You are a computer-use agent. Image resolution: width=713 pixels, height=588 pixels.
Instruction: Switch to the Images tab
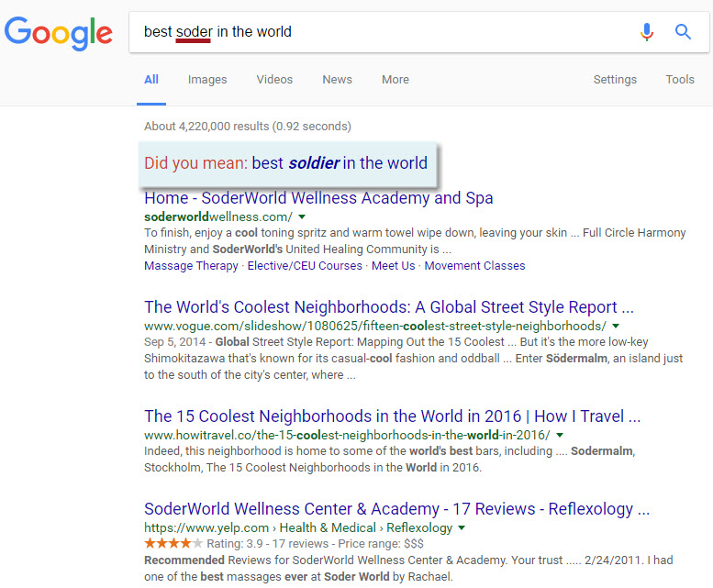click(x=207, y=80)
